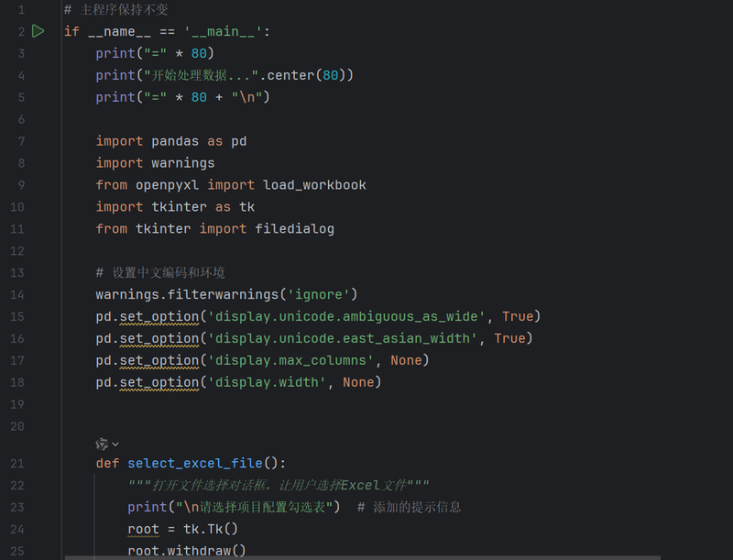Viewport: 733px width, 560px height.
Task: Open the AI assistant icon above select_excel_file
Action: coord(102,445)
